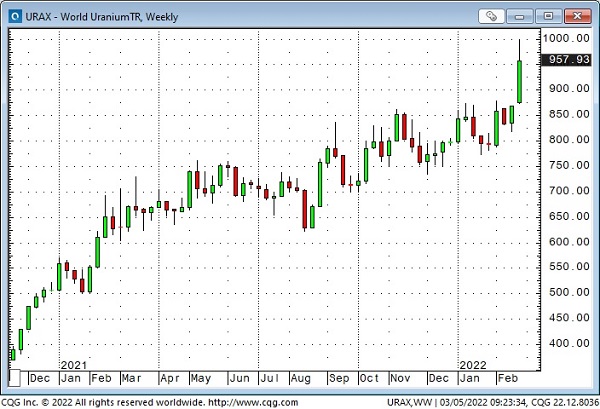Click the 700.00 price axis label

click(569, 190)
